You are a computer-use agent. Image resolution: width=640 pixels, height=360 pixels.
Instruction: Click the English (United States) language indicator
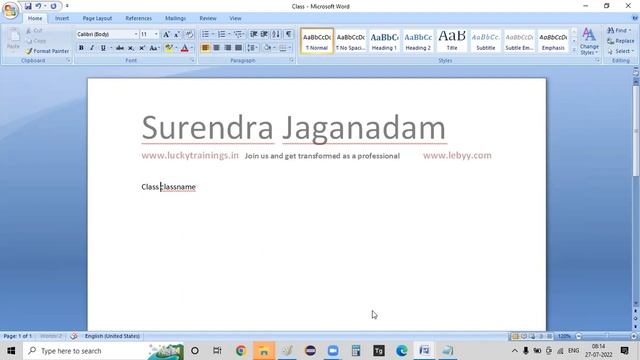112,336
